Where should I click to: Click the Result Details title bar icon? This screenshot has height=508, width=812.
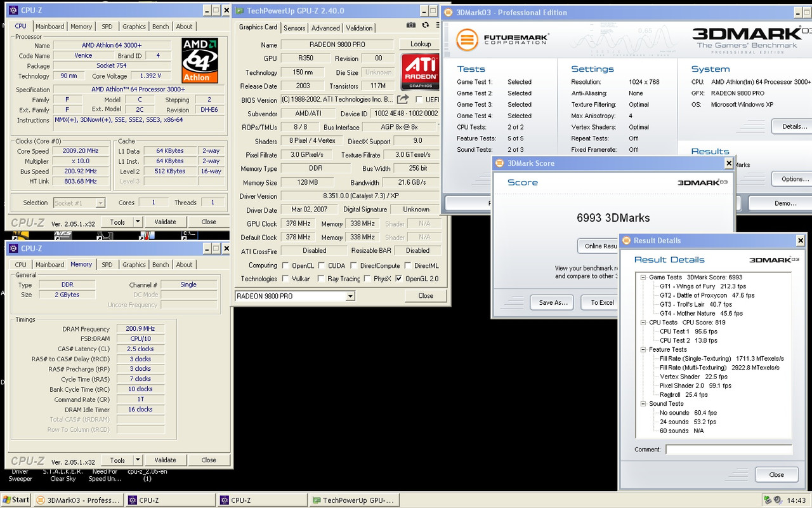626,240
